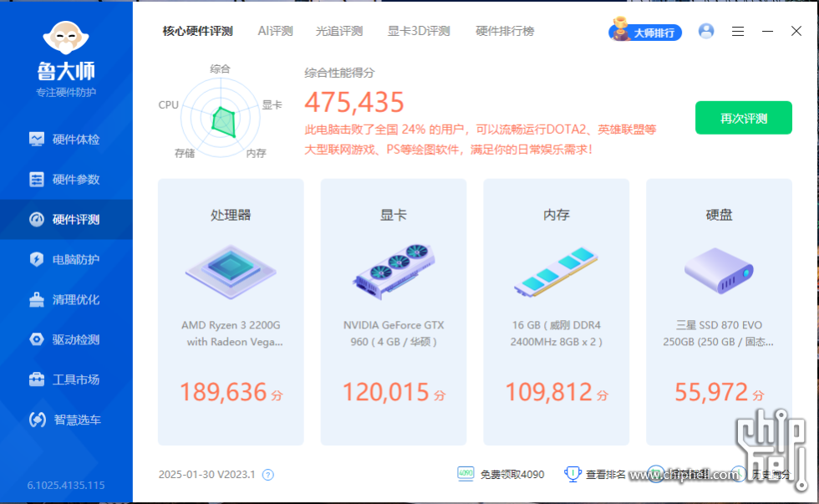The width and height of the screenshot is (819, 504).
Task: Click the 历史跑分 link
Action: [771, 474]
